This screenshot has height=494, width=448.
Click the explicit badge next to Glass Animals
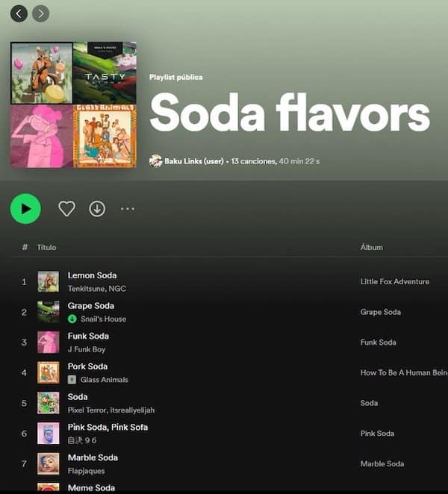click(72, 380)
